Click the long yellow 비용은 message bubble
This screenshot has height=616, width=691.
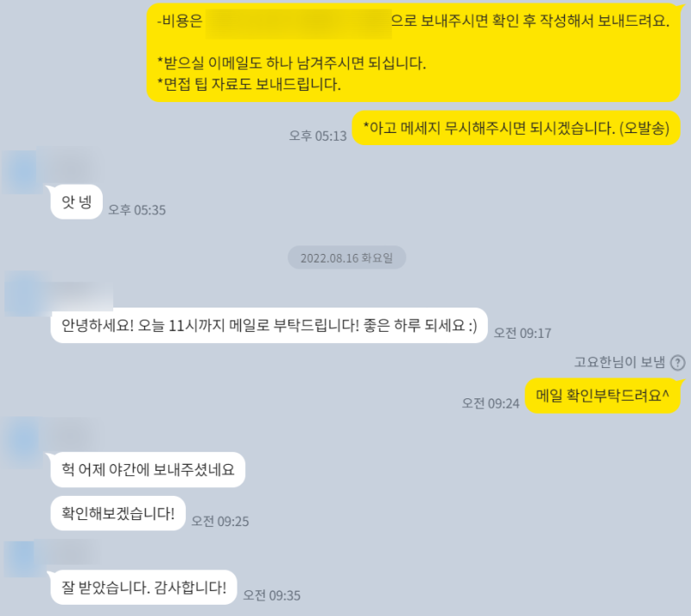click(414, 53)
